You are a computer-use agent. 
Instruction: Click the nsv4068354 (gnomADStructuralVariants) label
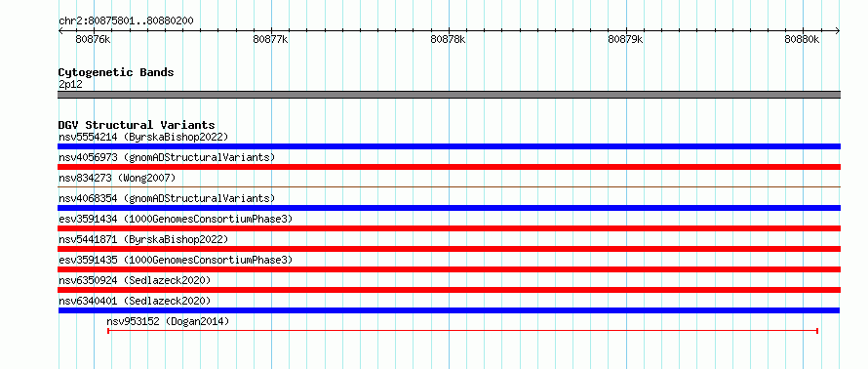click(x=167, y=198)
